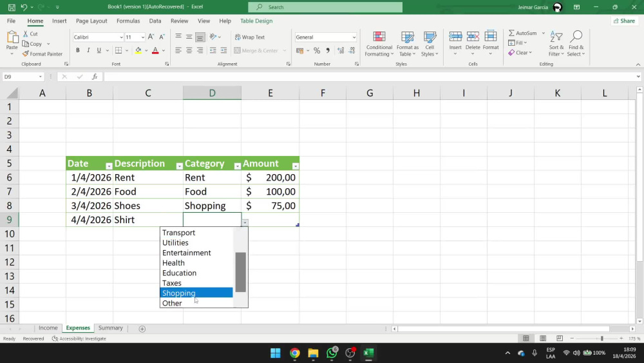
Task: Open the General number format dropdown
Action: [x=354, y=37]
